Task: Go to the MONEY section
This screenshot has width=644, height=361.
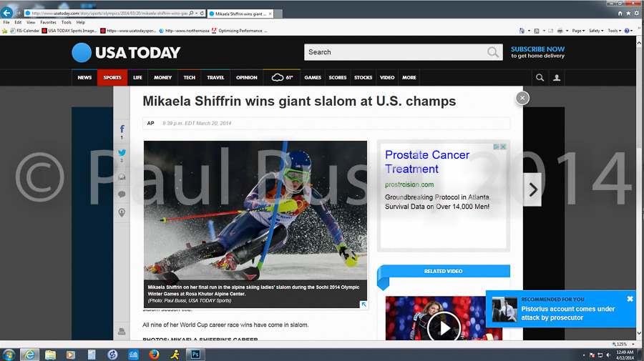Action: [x=162, y=77]
